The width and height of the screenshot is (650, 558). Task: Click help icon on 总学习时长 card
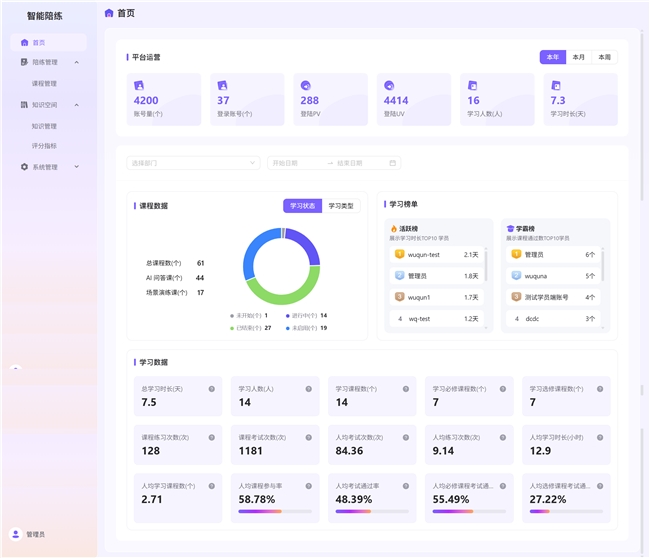(x=211, y=389)
